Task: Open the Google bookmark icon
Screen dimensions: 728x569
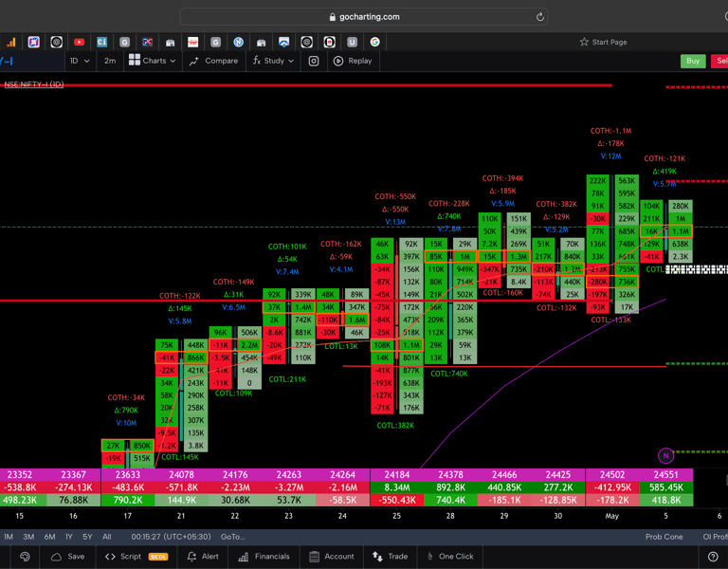Action: coord(374,43)
